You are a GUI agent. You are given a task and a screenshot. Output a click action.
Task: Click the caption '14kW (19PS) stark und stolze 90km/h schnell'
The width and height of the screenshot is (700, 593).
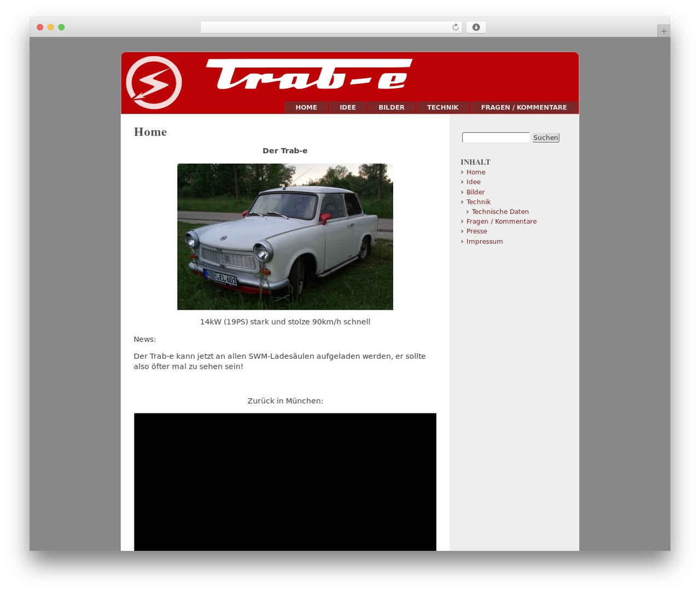(x=285, y=322)
